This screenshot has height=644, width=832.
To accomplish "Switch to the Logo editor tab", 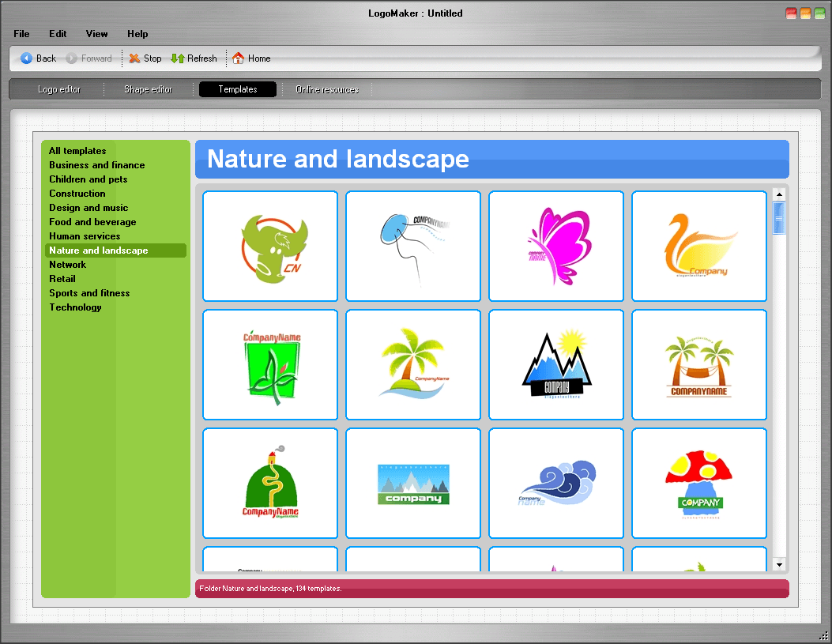I will tap(58, 89).
